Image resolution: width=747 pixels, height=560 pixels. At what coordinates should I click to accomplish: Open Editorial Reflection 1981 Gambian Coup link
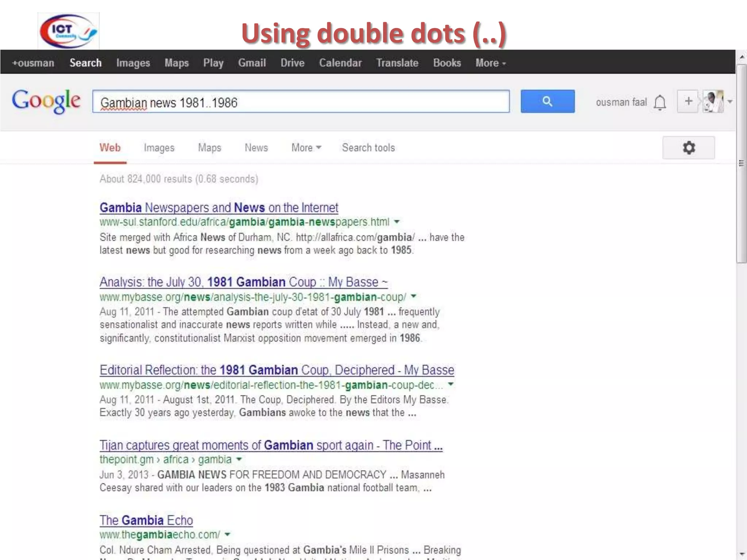(277, 370)
